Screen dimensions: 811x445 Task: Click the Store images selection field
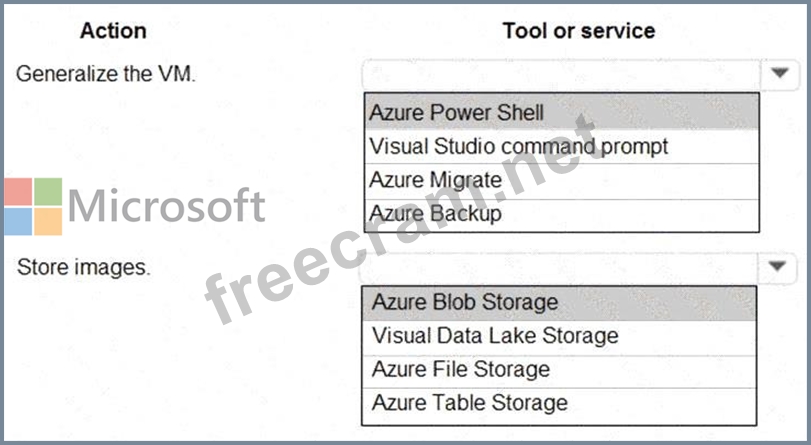point(560,268)
